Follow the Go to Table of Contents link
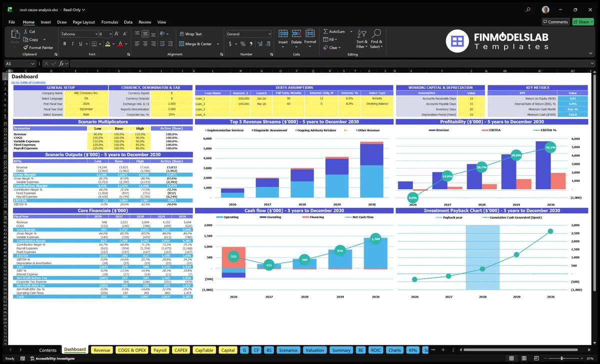 [28, 82]
